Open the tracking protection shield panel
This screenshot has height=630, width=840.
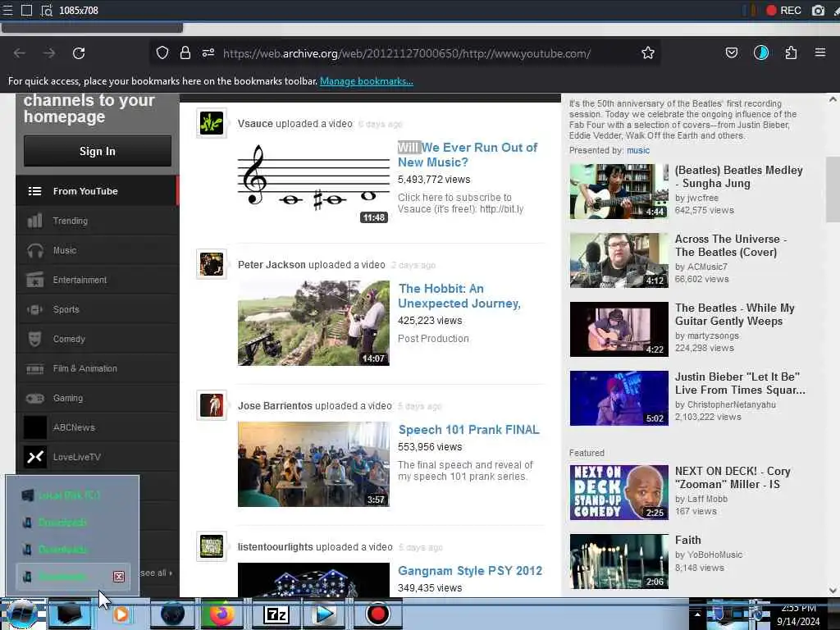162,52
